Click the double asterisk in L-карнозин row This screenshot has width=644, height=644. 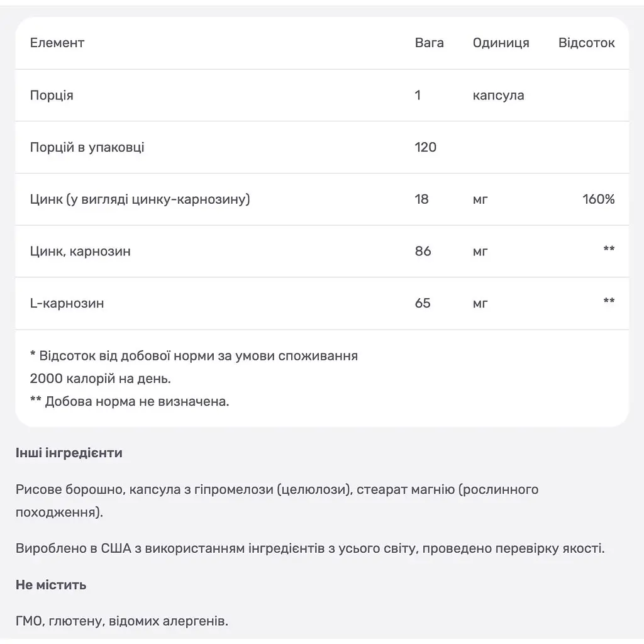point(609,301)
